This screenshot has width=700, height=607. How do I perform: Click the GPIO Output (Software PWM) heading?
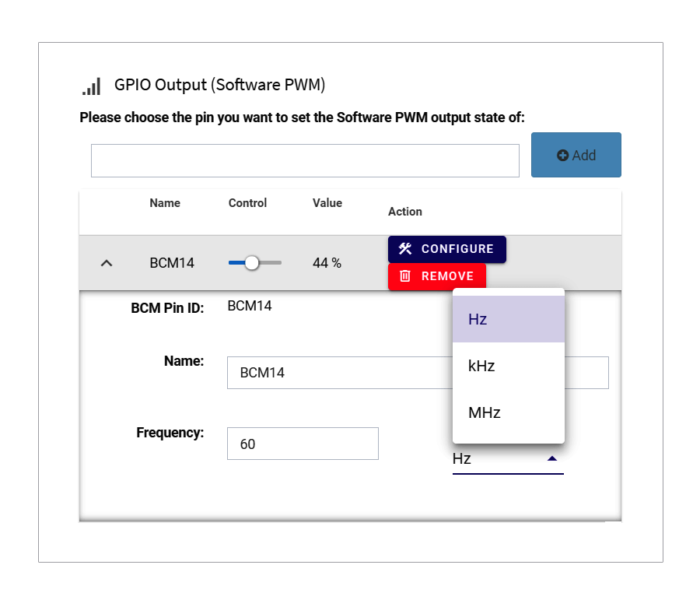[x=219, y=85]
